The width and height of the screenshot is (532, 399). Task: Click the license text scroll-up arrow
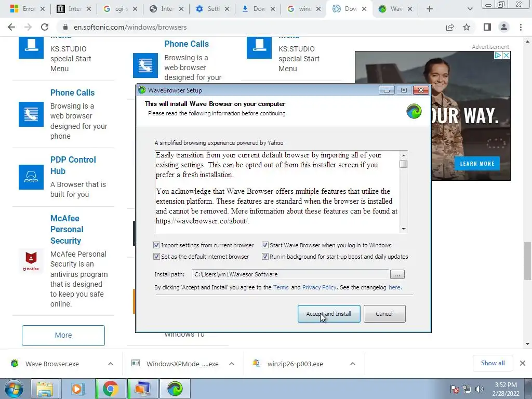(403, 155)
